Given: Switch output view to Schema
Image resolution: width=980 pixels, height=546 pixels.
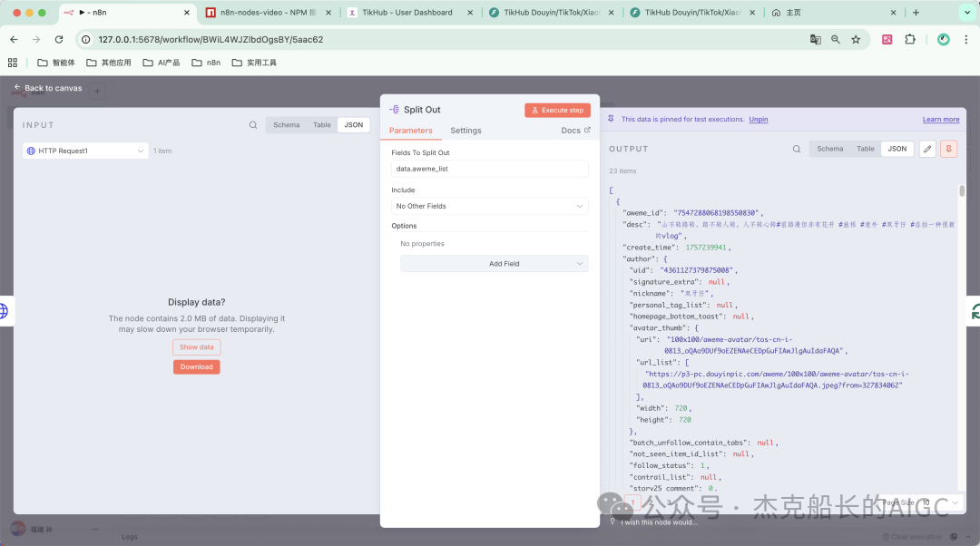Looking at the screenshot, I should point(830,149).
